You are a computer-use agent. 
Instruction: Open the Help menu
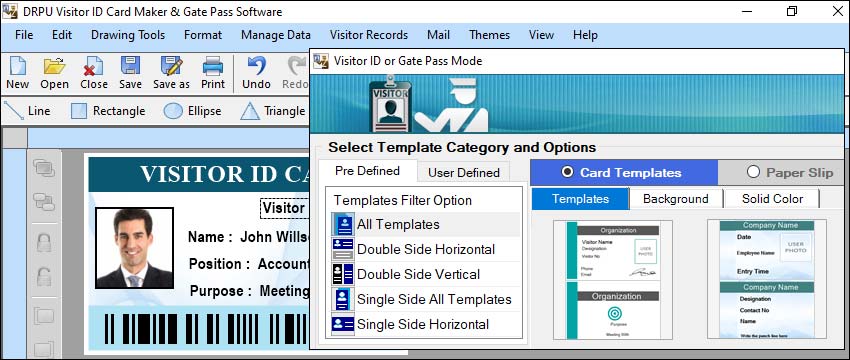585,35
